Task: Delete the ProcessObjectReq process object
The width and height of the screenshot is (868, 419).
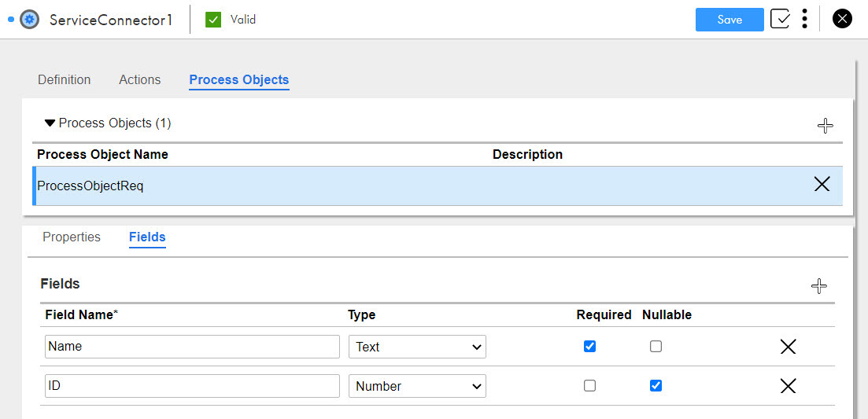Action: point(822,184)
